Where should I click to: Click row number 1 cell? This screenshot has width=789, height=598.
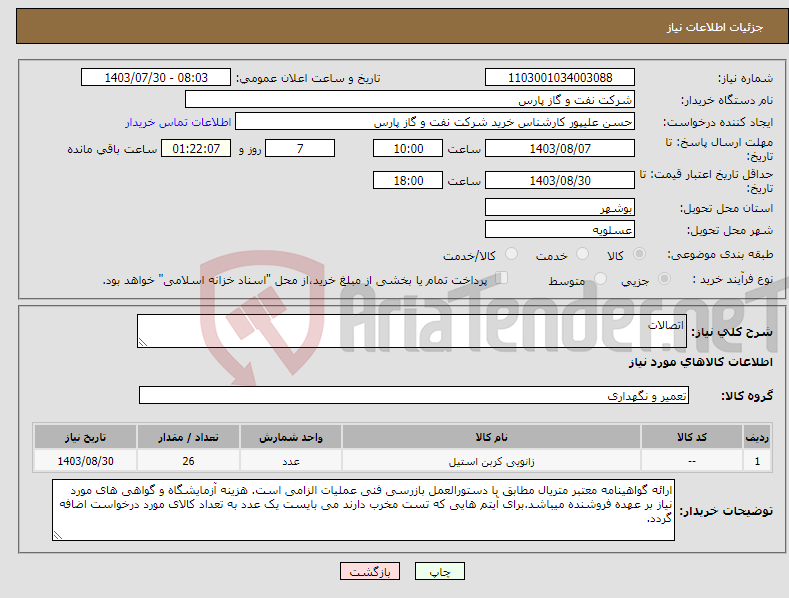point(757,461)
